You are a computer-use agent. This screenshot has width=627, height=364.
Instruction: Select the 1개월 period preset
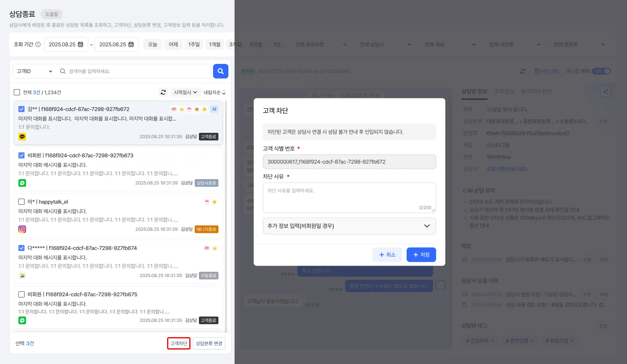215,44
